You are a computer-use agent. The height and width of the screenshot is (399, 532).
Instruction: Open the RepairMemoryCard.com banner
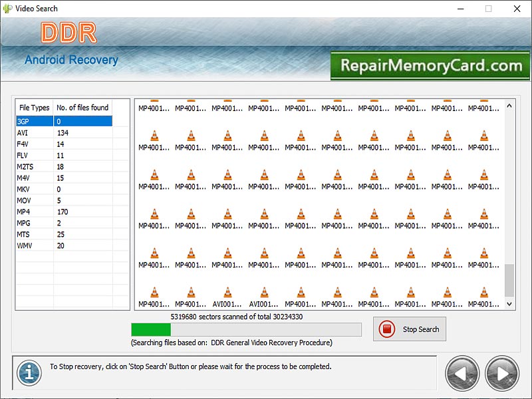click(430, 65)
